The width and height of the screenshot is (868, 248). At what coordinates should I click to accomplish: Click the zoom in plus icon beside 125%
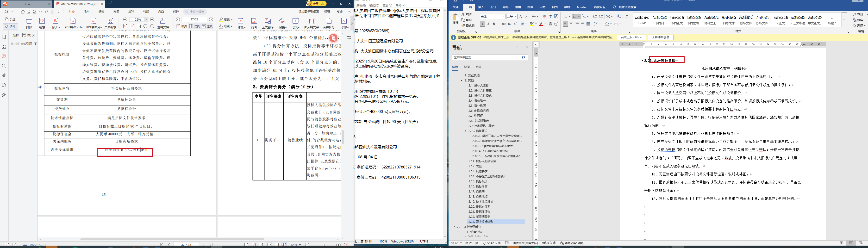(152, 19)
